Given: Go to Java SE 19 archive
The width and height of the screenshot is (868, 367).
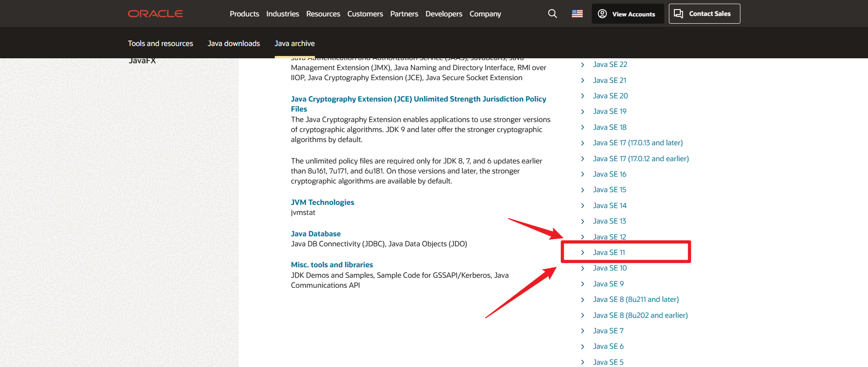Looking at the screenshot, I should (x=610, y=111).
